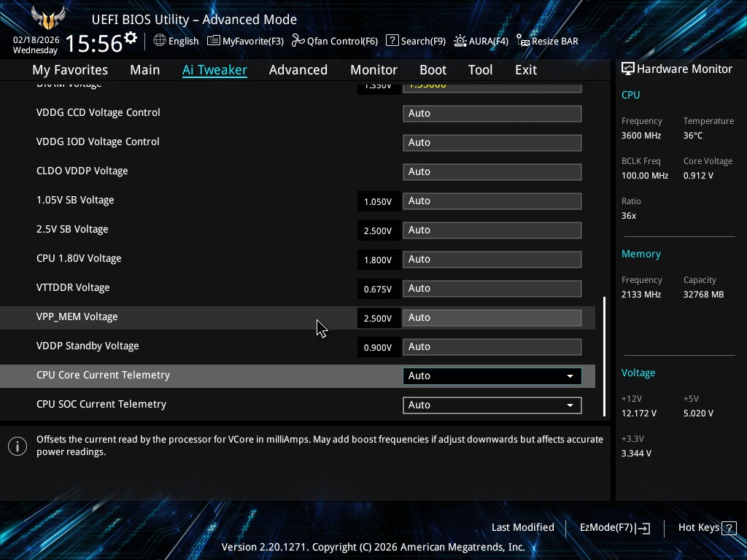Screen dimensions: 747x560
Task: Select the Ai Tweaker tab
Action: [x=214, y=70]
